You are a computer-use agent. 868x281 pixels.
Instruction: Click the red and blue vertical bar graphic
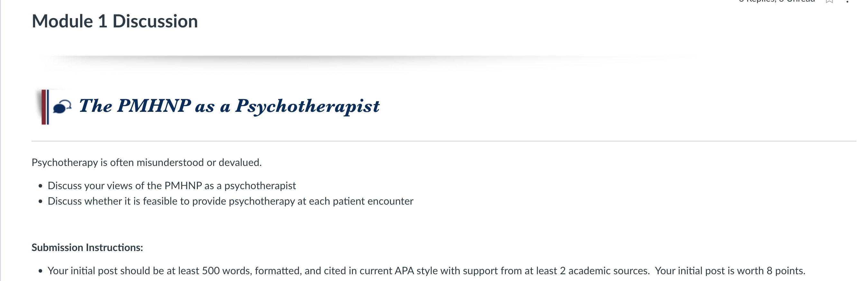(x=45, y=107)
